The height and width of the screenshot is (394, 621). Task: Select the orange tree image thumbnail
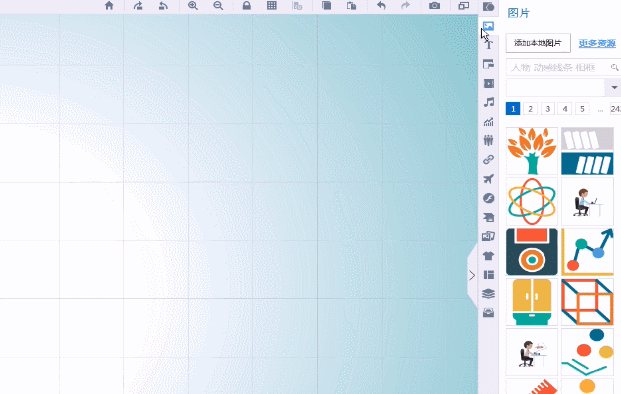point(532,151)
